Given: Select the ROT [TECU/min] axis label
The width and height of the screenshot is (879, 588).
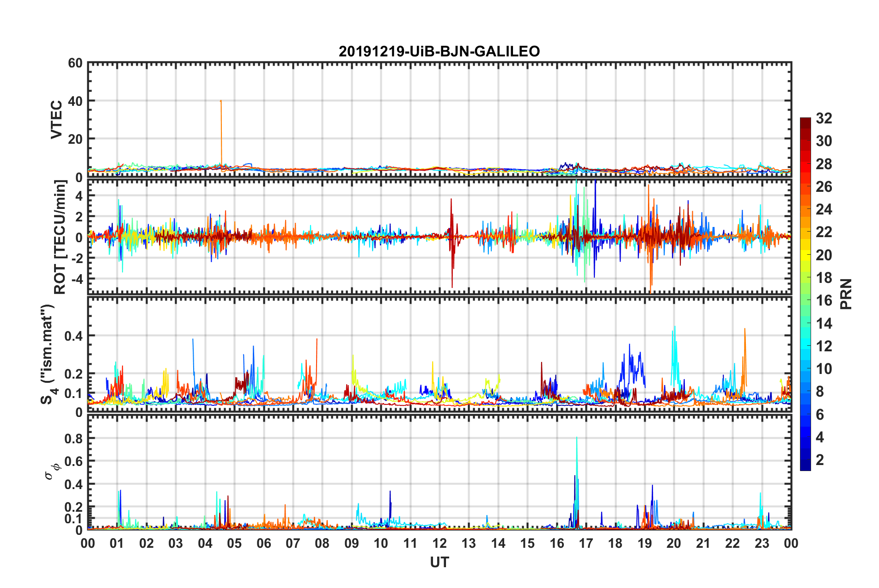Looking at the screenshot, I should point(60,237).
